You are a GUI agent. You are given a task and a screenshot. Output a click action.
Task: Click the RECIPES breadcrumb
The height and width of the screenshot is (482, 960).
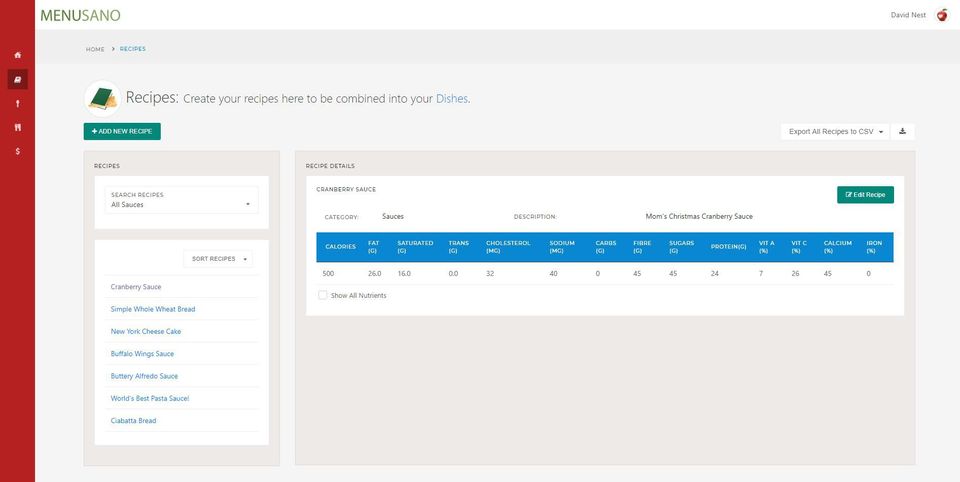pyautogui.click(x=133, y=49)
